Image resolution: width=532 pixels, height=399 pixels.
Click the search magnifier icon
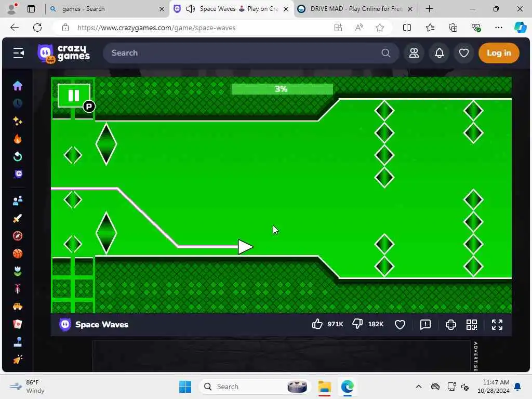[386, 53]
